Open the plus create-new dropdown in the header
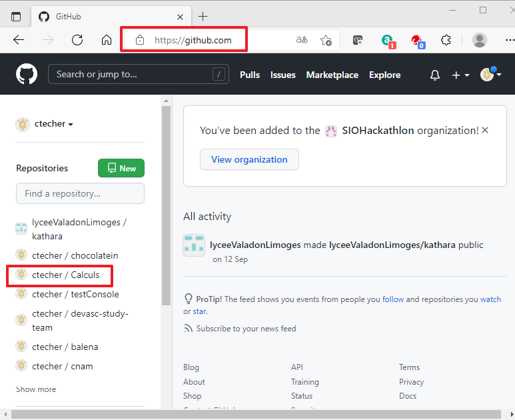Image resolution: width=515 pixels, height=420 pixels. [460, 75]
